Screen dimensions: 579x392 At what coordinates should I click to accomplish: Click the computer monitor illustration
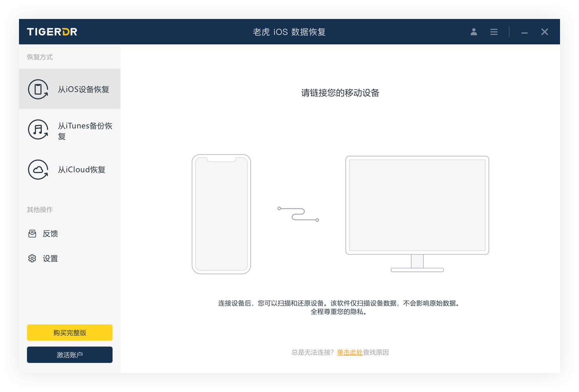click(x=417, y=214)
